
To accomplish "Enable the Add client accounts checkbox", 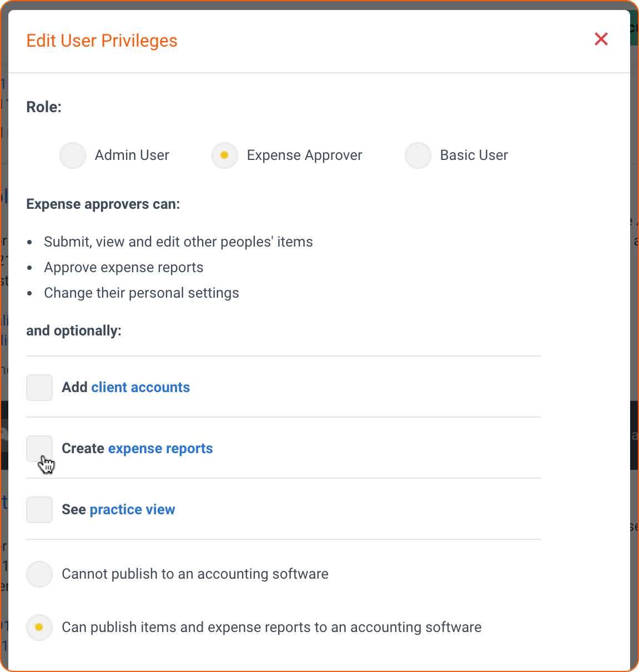I will coord(39,388).
